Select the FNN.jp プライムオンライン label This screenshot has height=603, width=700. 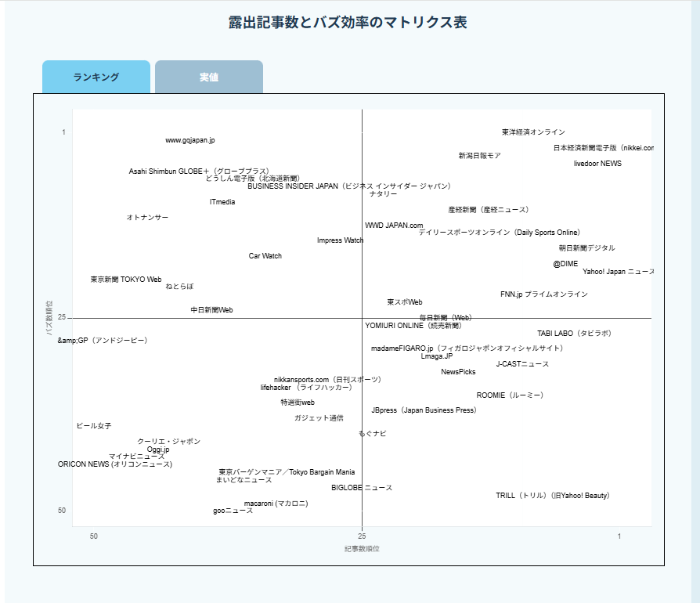[x=543, y=294]
